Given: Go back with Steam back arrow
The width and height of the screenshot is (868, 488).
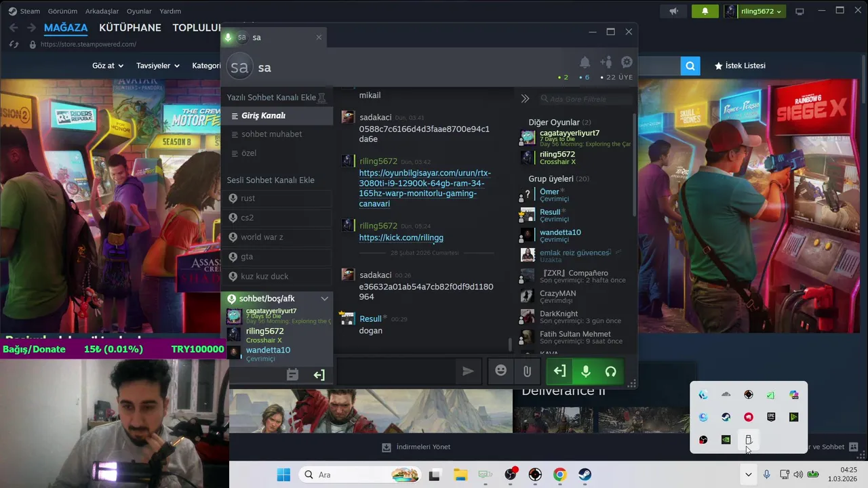Looking at the screenshot, I should pos(14,28).
